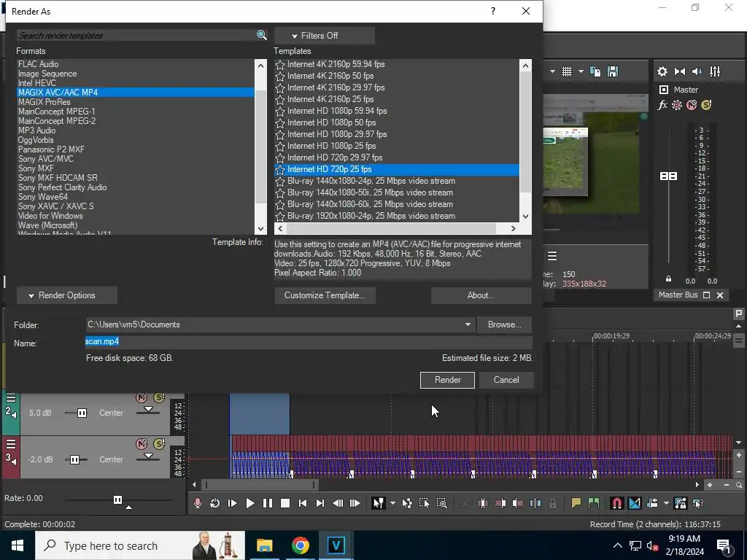This screenshot has height=560, width=747.
Task: Click the Customize Template button
Action: pos(325,295)
